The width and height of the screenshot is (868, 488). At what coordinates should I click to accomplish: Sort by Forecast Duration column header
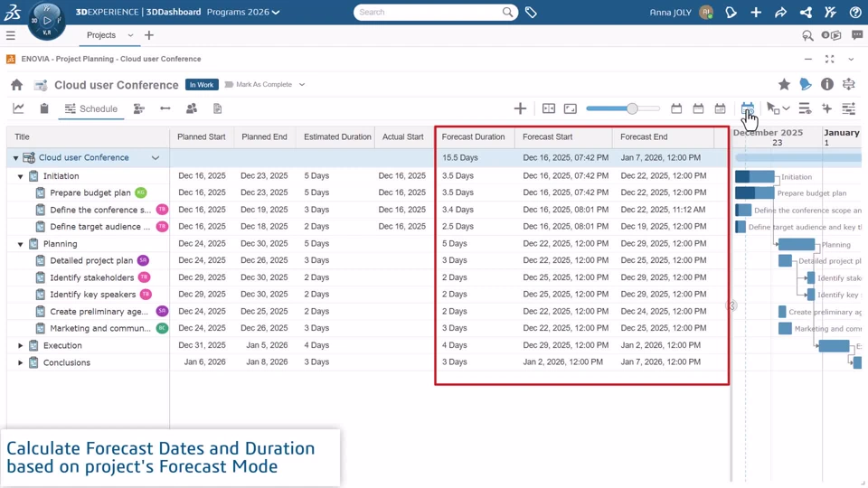[x=473, y=136]
